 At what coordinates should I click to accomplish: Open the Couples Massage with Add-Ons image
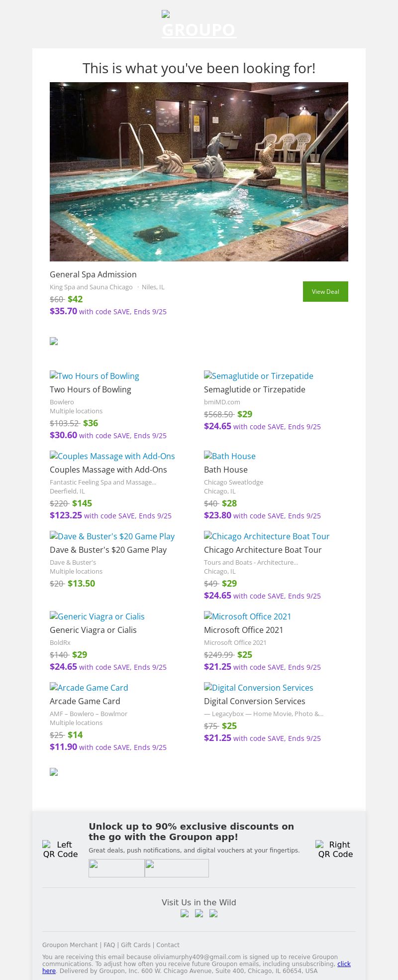coord(112,456)
